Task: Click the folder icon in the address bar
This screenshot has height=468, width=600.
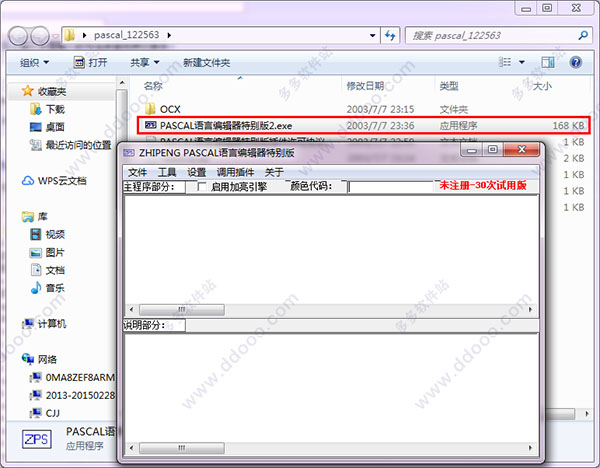Action: pos(70,35)
